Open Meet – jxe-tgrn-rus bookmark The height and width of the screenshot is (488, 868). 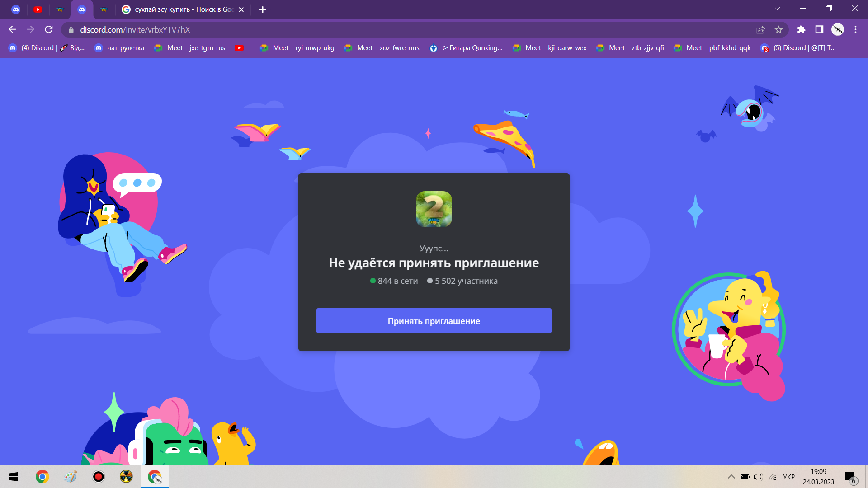coord(190,48)
